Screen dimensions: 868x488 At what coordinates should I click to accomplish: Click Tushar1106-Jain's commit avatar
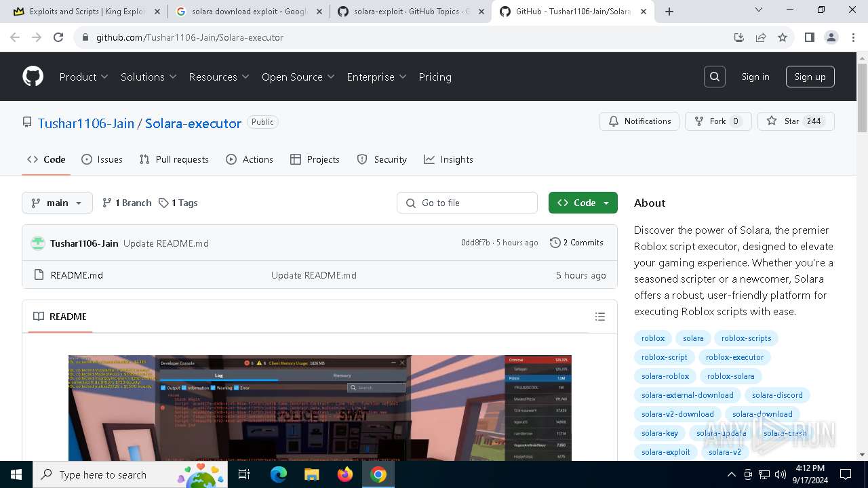38,243
